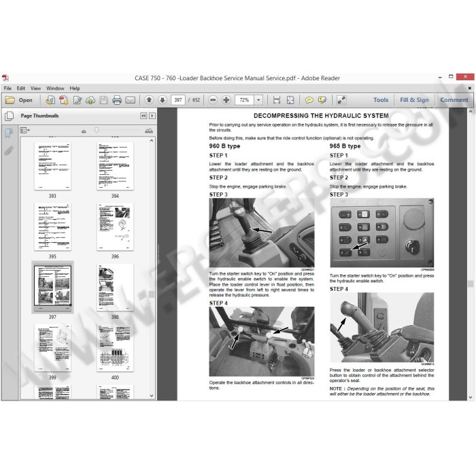Select the Highlight Text tool
The height and width of the screenshot is (476, 476).
pyautogui.click(x=322, y=100)
